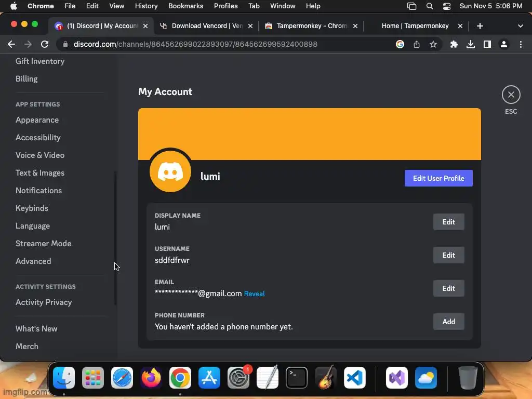
Task: Open macOS Control Center icon
Action: click(x=446, y=6)
